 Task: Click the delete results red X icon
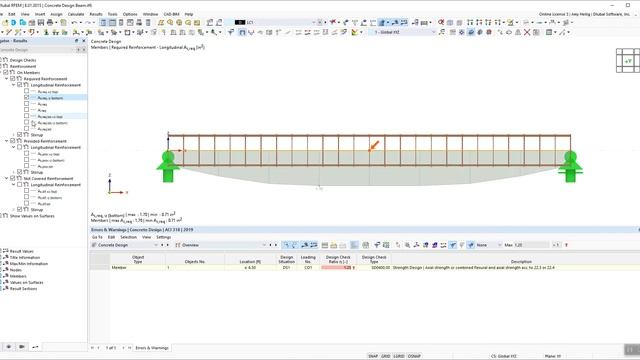pyautogui.click(x=527, y=32)
